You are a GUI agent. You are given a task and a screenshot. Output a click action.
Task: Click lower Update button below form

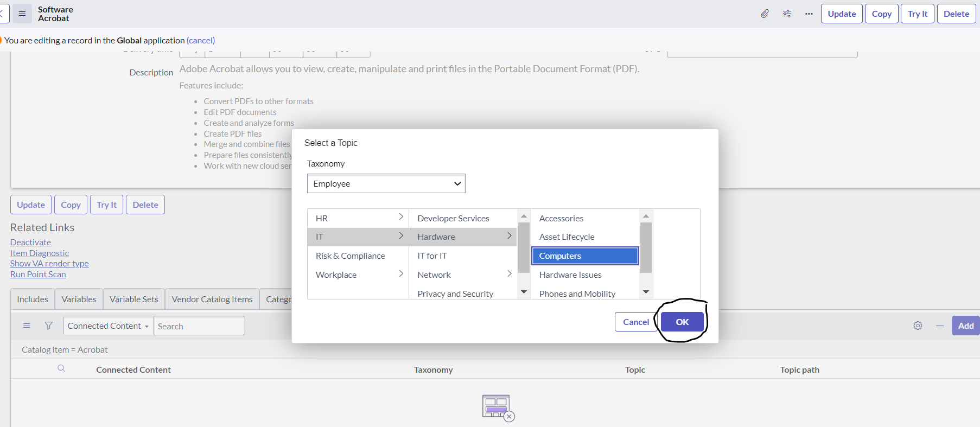point(31,205)
